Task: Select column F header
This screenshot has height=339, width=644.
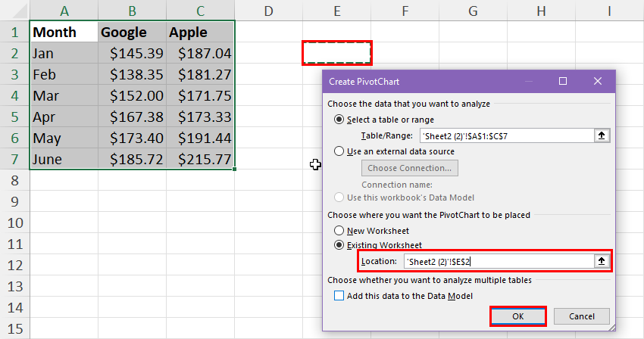Action: pos(405,11)
